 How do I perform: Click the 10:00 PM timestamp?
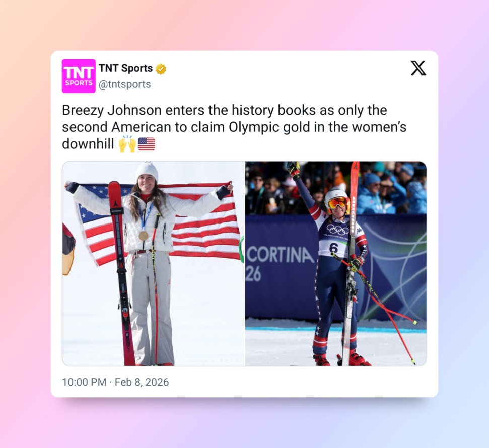coord(84,382)
